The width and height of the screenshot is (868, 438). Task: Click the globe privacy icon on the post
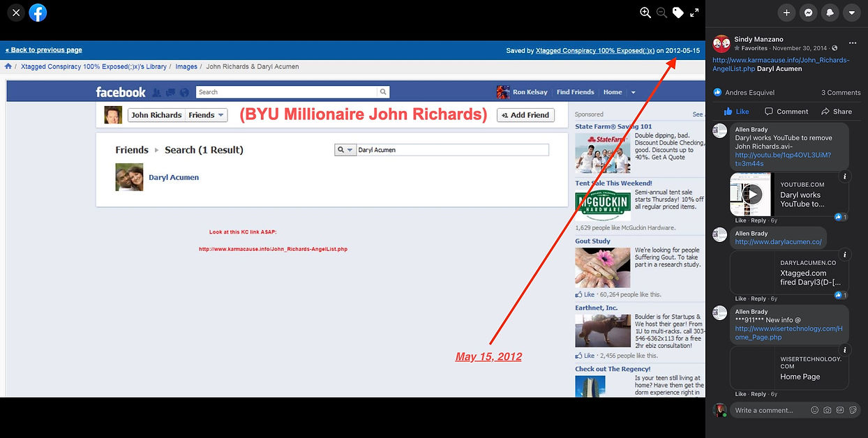(835, 49)
